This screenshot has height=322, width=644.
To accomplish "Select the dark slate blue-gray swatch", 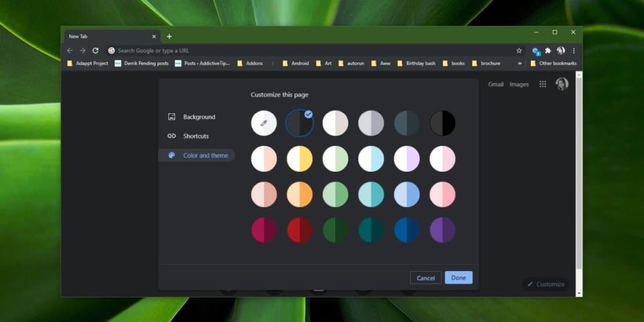I will coord(407,123).
